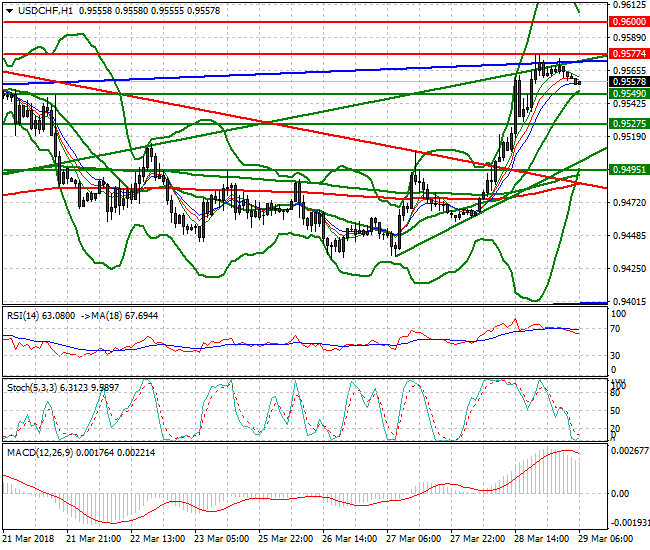This screenshot has width=650, height=550.
Task: Click the 29 Mar 06:00 time axis label
Action: coord(605,539)
